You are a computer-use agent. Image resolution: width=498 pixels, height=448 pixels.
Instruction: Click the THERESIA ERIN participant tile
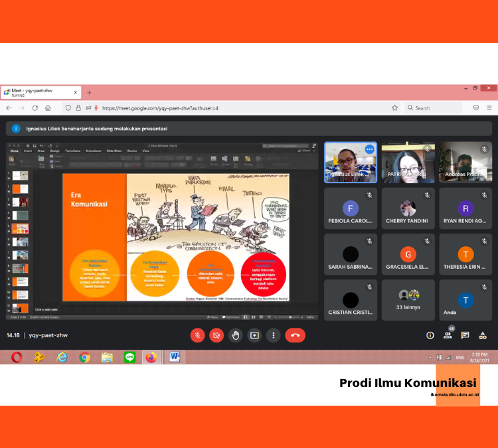[x=465, y=254]
